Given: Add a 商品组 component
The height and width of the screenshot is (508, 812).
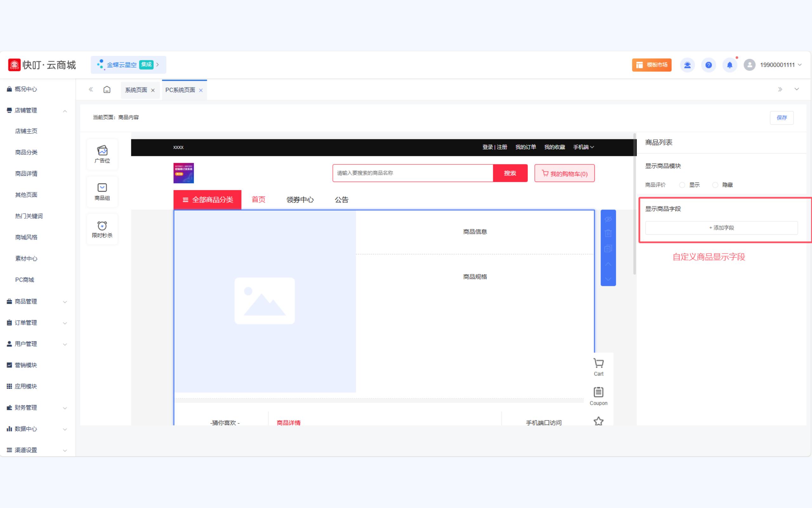Looking at the screenshot, I should pyautogui.click(x=102, y=192).
